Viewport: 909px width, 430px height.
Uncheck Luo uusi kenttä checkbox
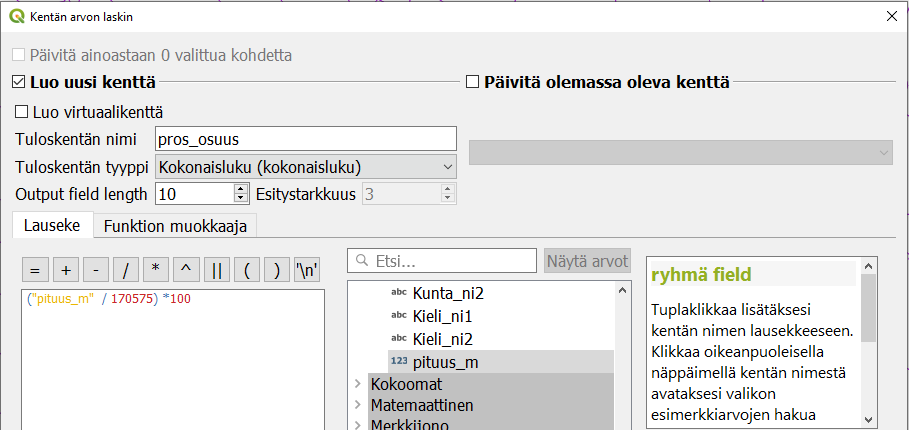coord(19,82)
